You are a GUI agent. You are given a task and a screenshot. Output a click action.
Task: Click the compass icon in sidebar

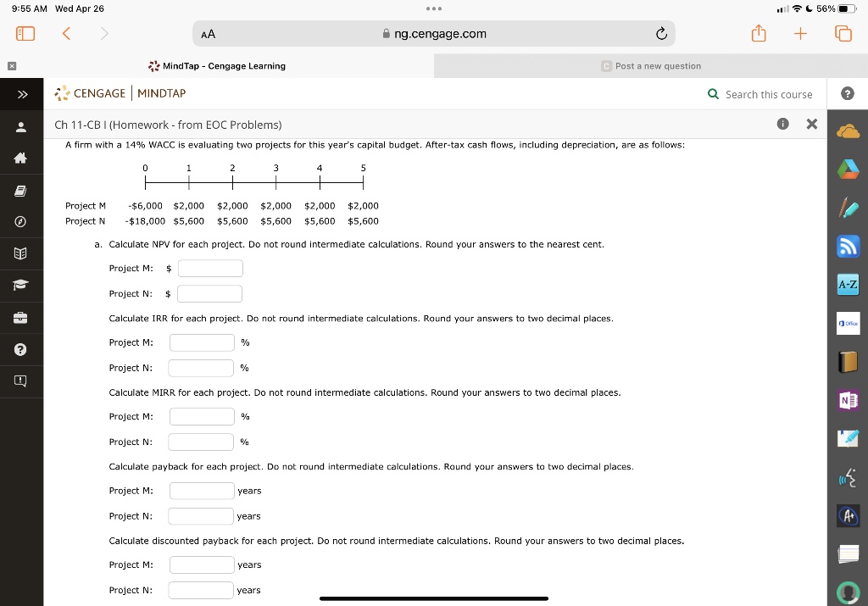click(20, 222)
